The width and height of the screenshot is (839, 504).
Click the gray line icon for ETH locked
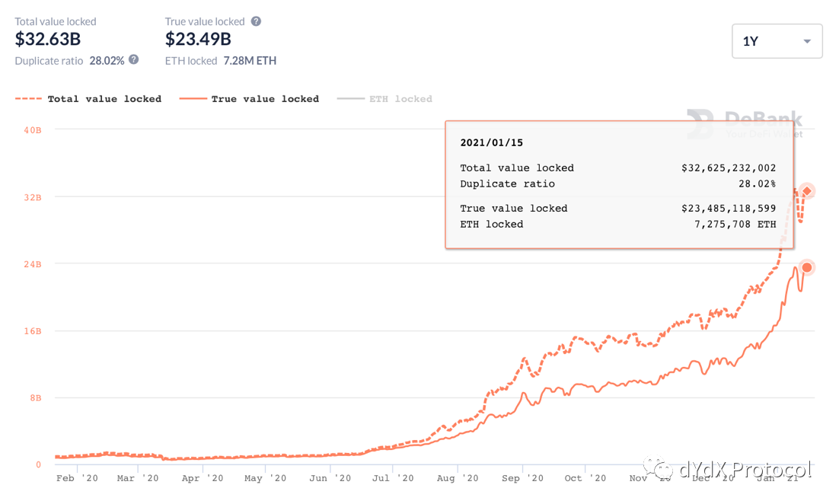(350, 99)
